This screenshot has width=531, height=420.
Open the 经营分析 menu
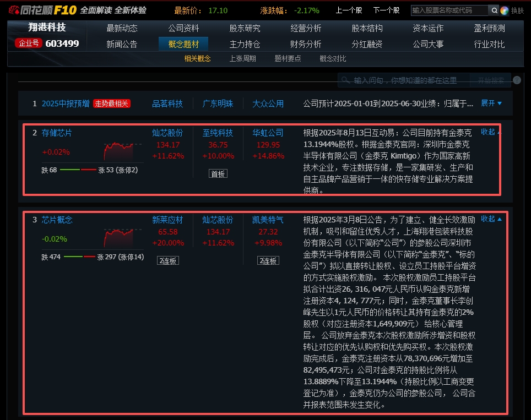click(x=306, y=28)
